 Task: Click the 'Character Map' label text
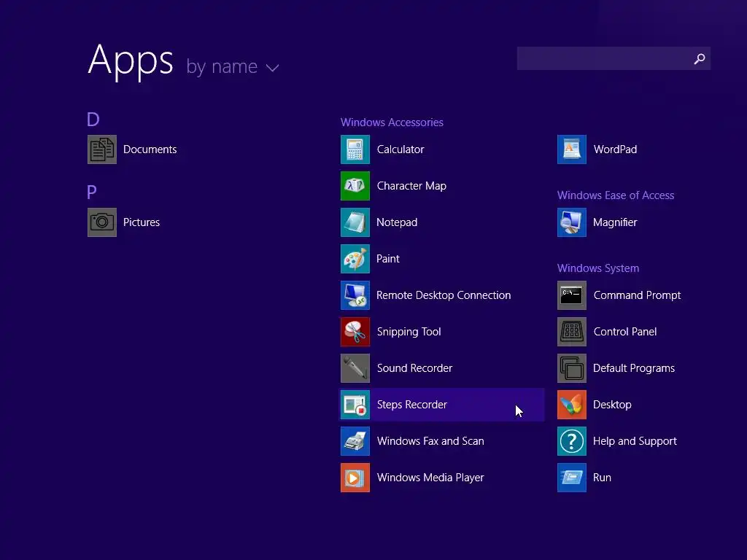pos(411,186)
